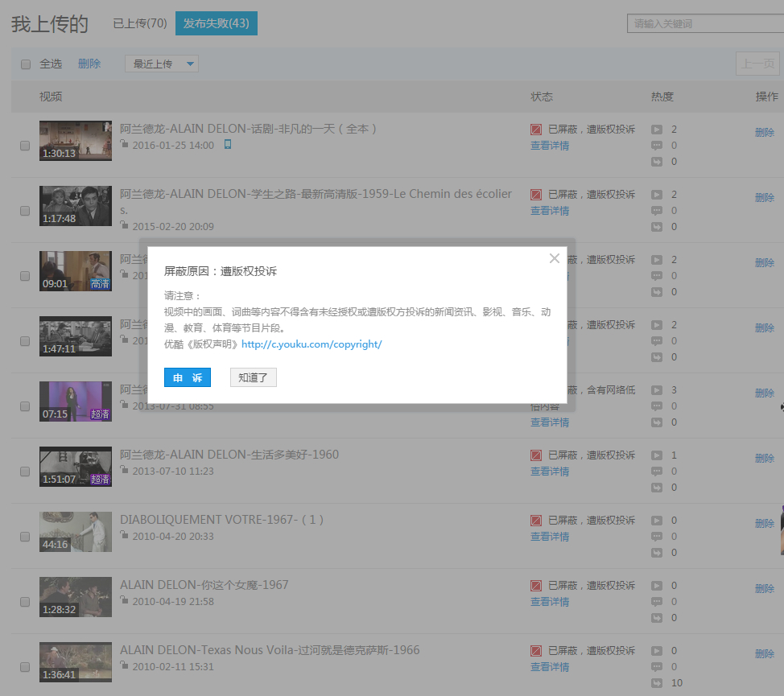784x696 pixels.
Task: View 查看详情 for 学生之路 video
Action: point(550,211)
